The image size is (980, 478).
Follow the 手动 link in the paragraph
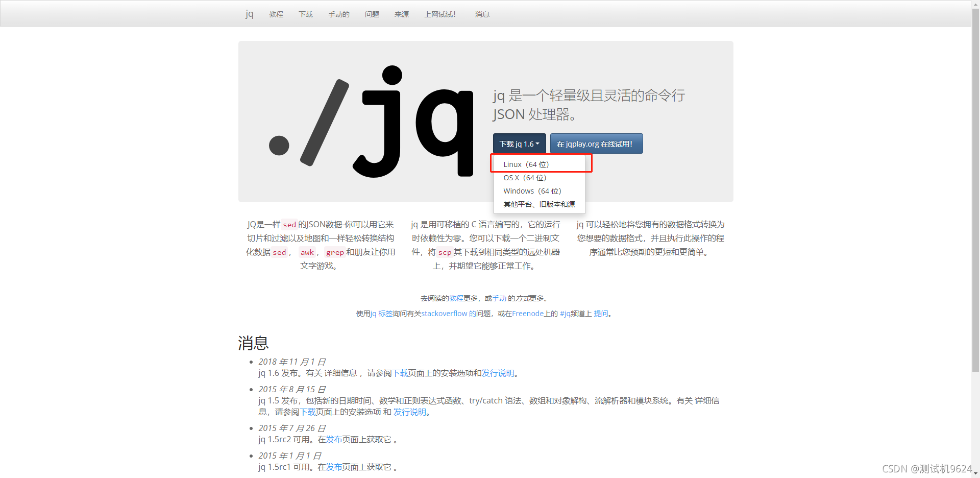499,298
